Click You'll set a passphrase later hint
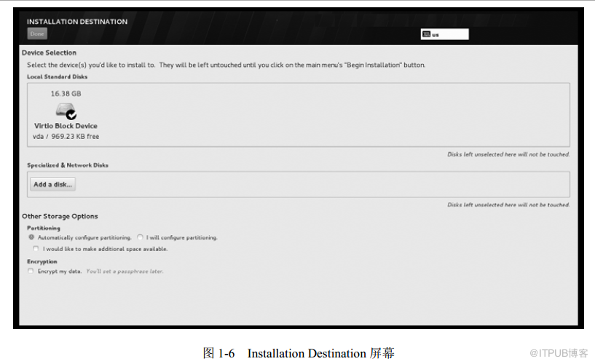The width and height of the screenshot is (595, 364). coord(125,271)
